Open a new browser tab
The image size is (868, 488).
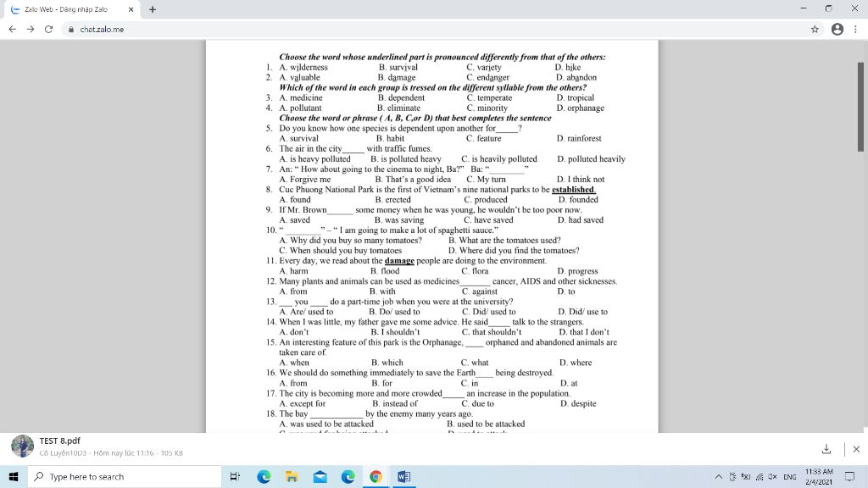[153, 9]
